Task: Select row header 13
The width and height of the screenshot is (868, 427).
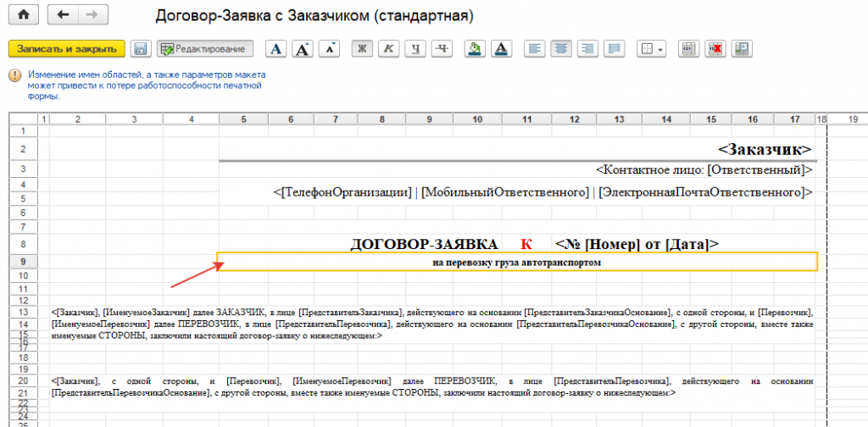Action: click(x=23, y=312)
